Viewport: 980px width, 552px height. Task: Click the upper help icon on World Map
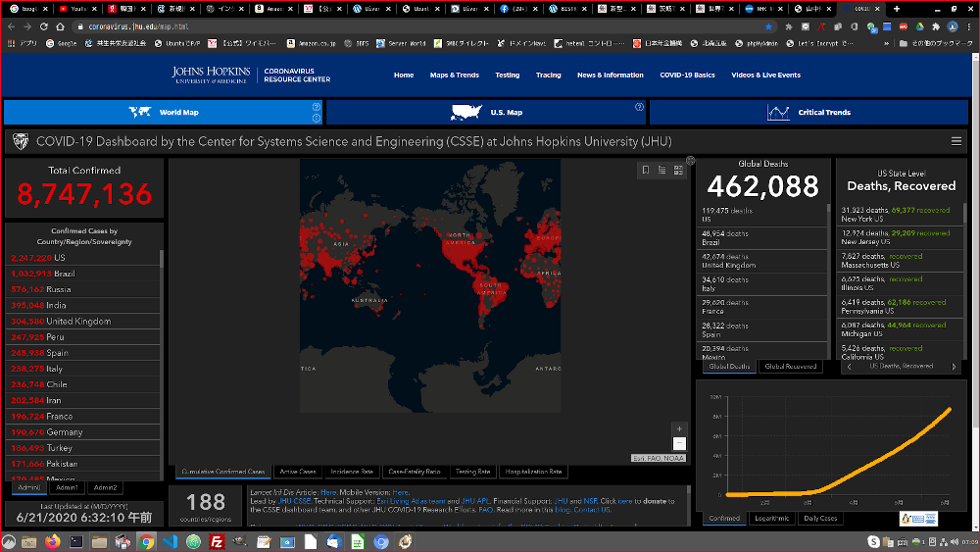[317, 107]
